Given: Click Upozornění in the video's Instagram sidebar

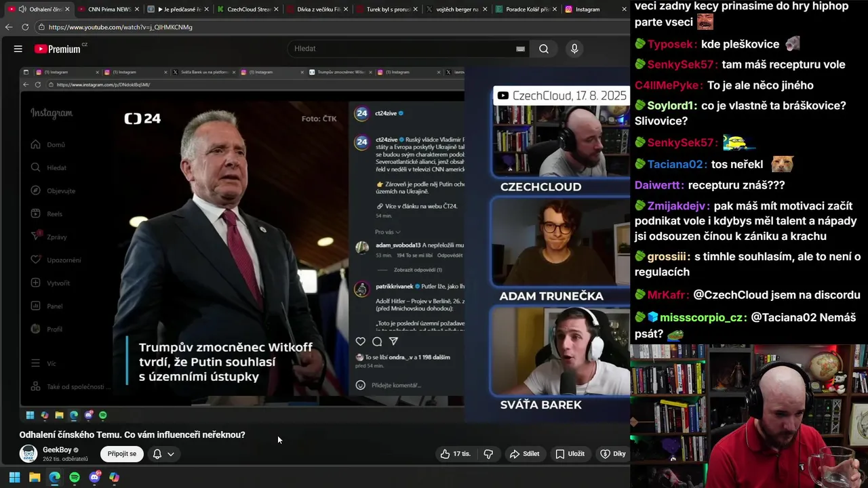Looking at the screenshot, I should coord(56,260).
